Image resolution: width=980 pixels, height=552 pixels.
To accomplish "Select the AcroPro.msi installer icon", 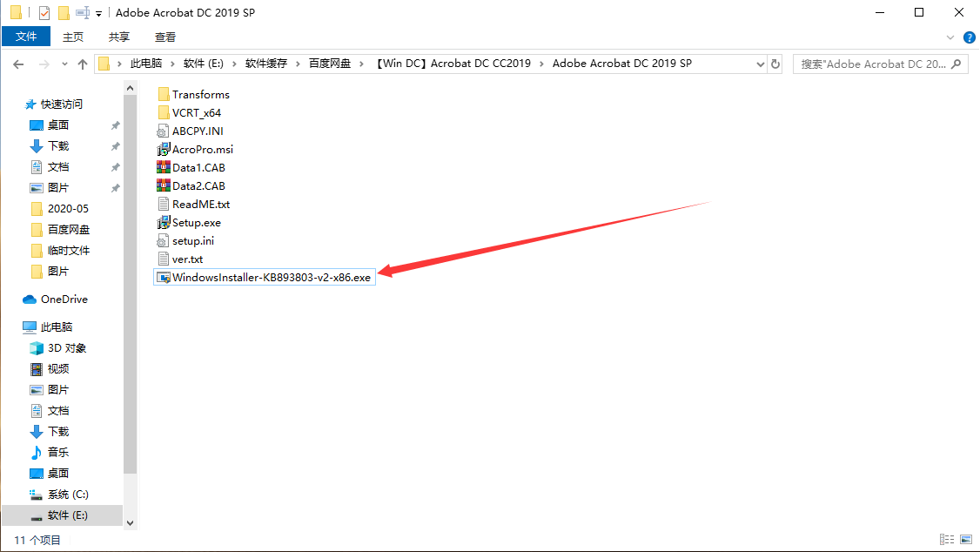I will [x=163, y=150].
